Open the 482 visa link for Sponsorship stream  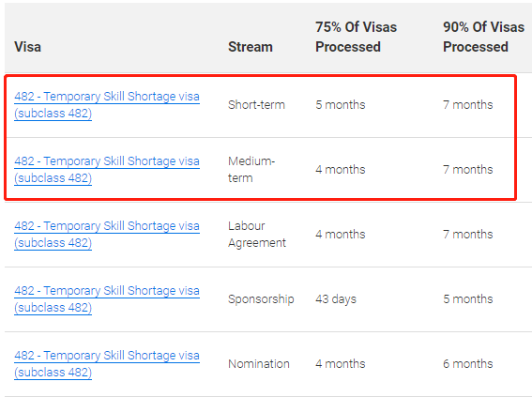point(107,299)
